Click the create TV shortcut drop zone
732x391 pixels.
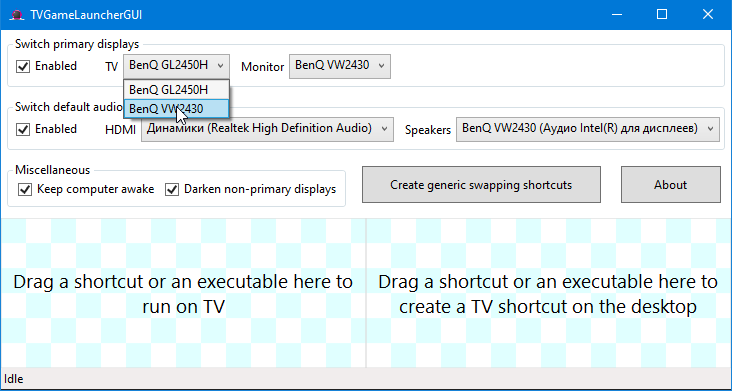pos(549,293)
